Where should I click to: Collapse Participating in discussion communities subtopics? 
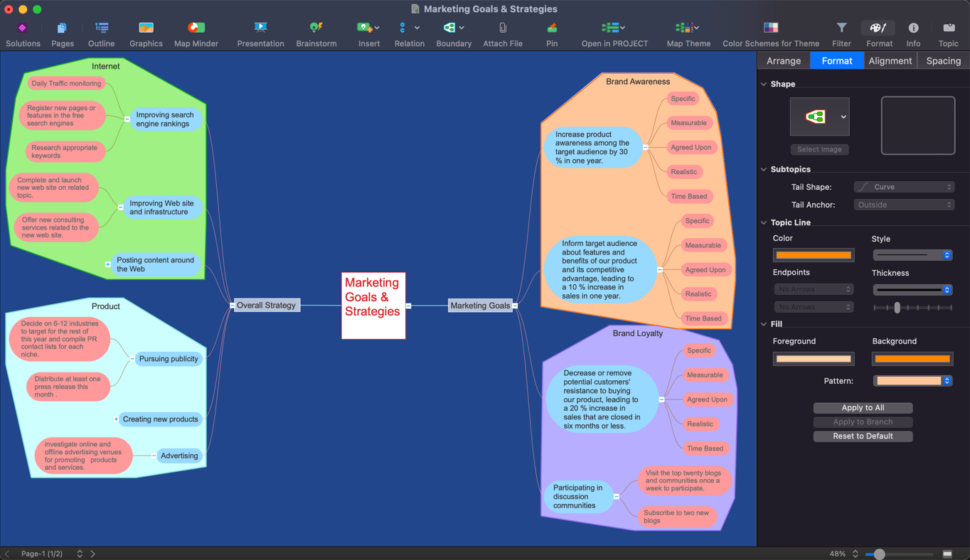click(x=617, y=497)
